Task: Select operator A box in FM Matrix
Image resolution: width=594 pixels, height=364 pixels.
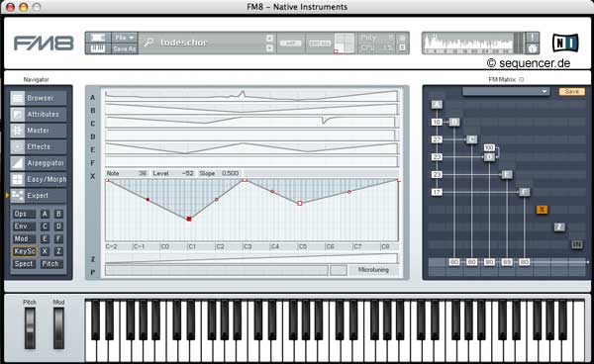Action: click(x=437, y=105)
